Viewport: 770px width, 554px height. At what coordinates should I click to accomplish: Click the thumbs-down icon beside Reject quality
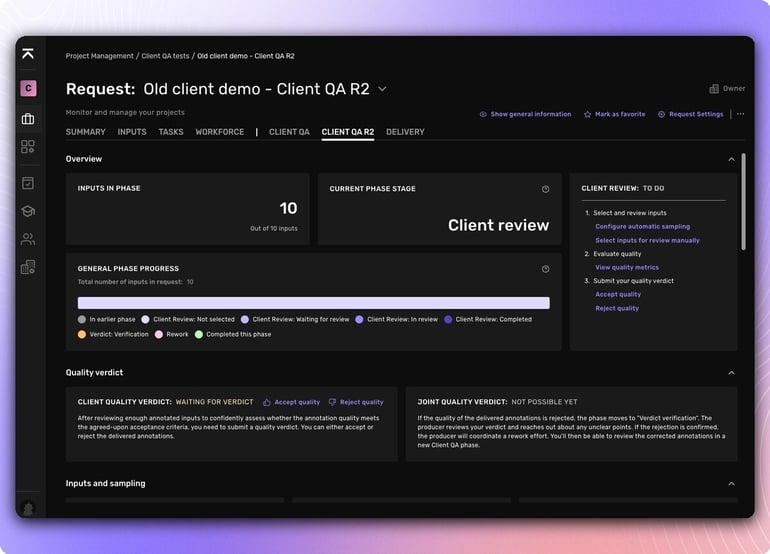(x=332, y=402)
